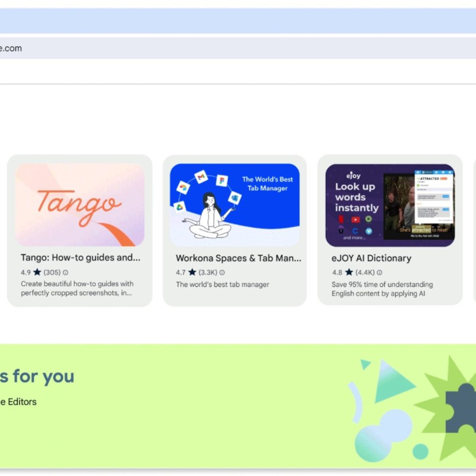Click the (305) review count

tap(52, 273)
